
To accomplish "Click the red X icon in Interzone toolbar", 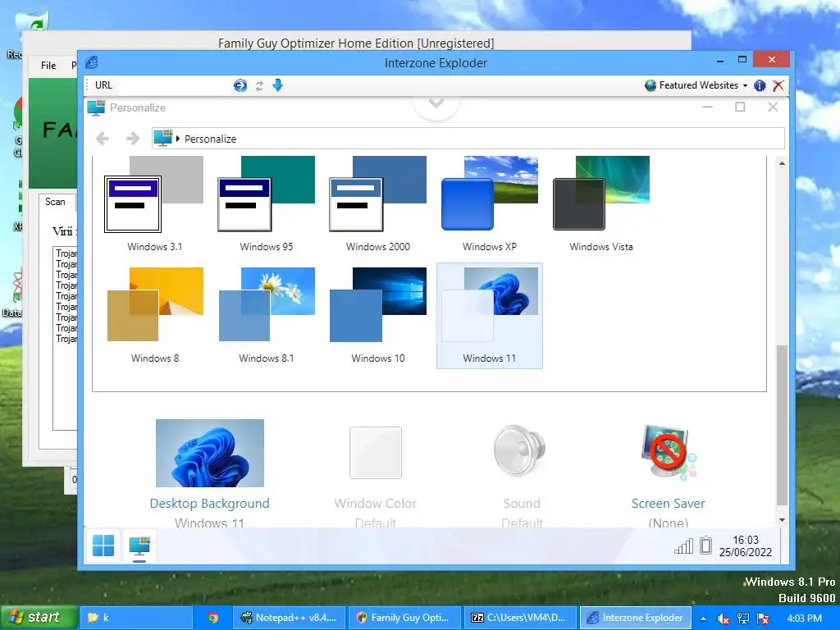I will (x=778, y=85).
